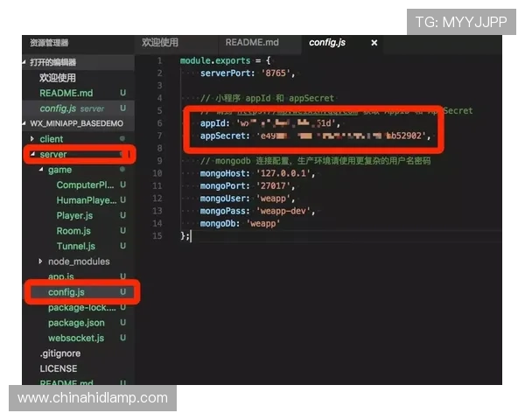Open Room.js in the file tree

point(73,231)
